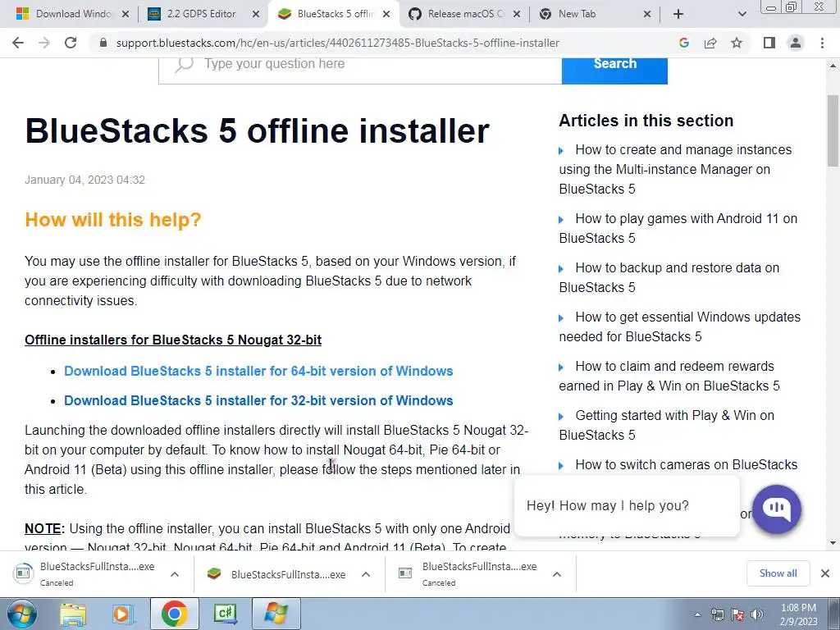The width and height of the screenshot is (840, 630).
Task: Open the clock showing 1:08 PM
Action: coord(798,614)
